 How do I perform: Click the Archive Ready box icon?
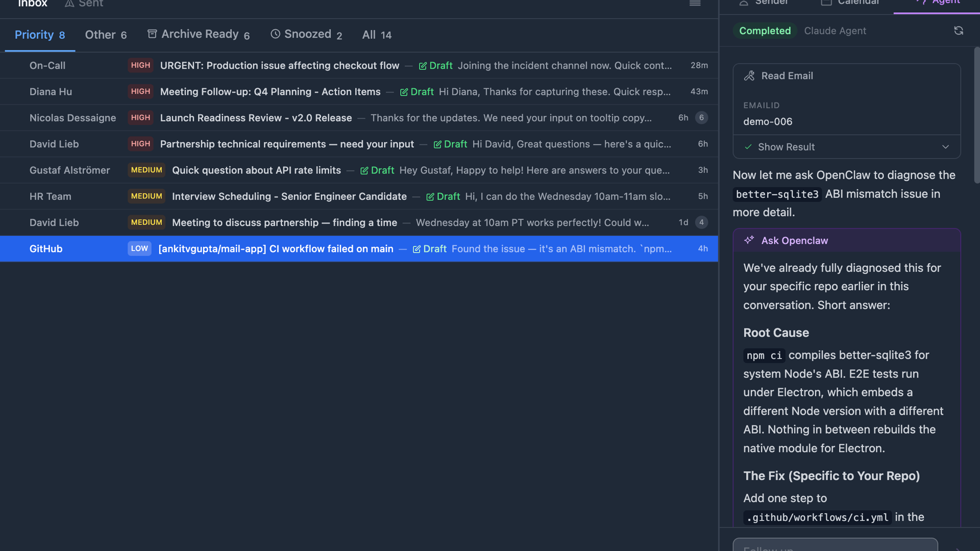(x=152, y=34)
